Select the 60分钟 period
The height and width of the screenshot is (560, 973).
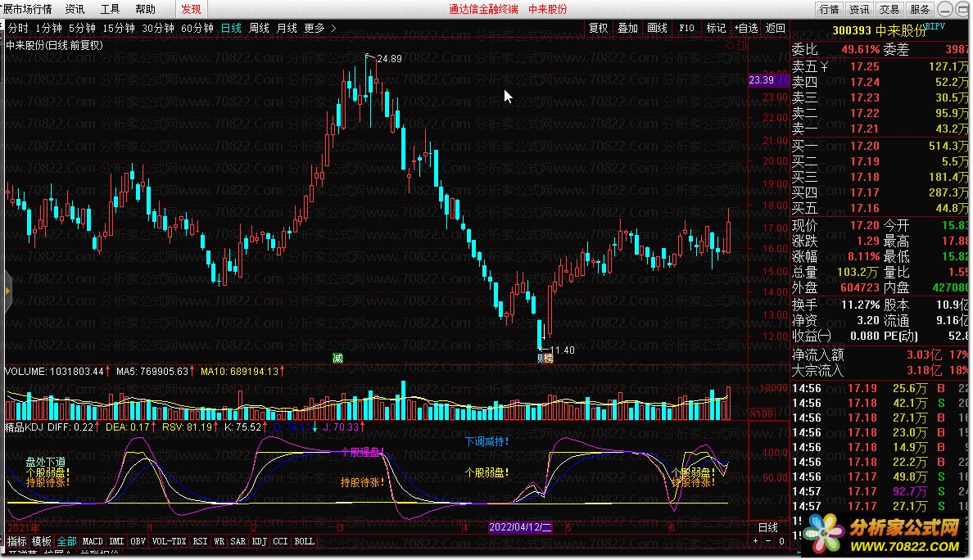197,28
